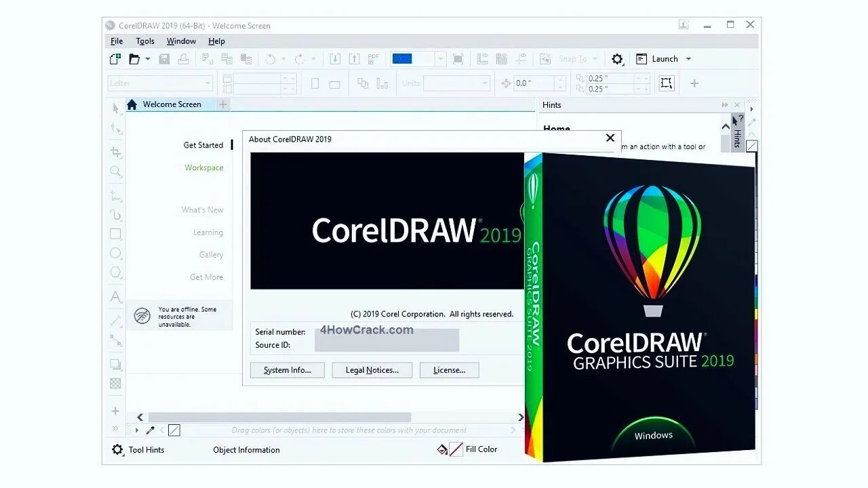Switch to the Welcome Screen tab
The image size is (868, 488).
[173, 104]
